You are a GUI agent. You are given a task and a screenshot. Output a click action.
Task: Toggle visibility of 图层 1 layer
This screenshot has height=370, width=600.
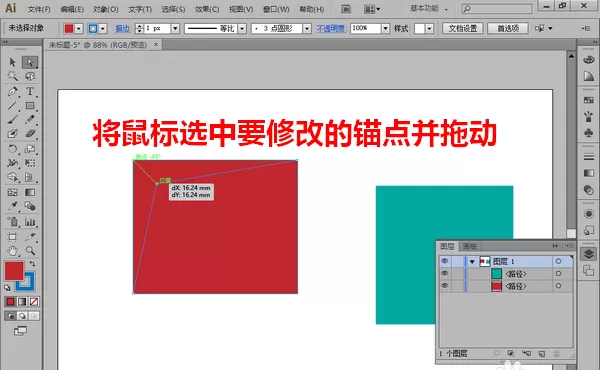click(444, 261)
